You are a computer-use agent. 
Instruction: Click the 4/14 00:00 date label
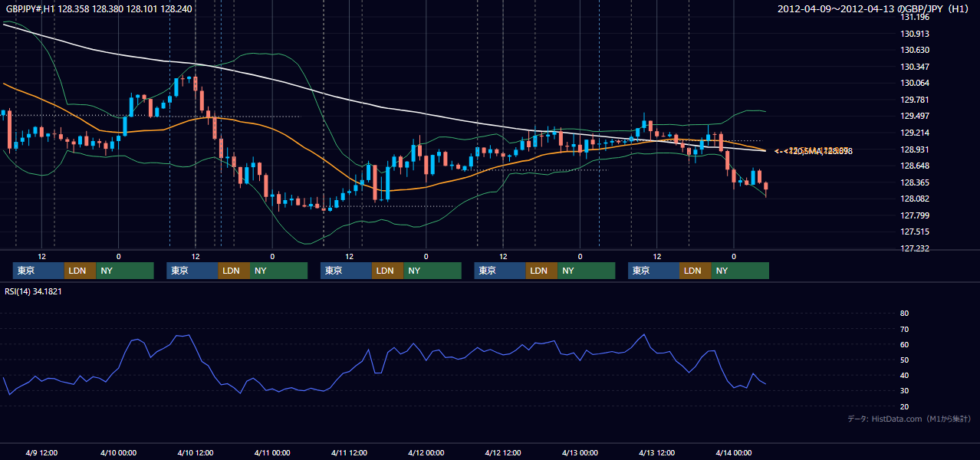[733, 452]
